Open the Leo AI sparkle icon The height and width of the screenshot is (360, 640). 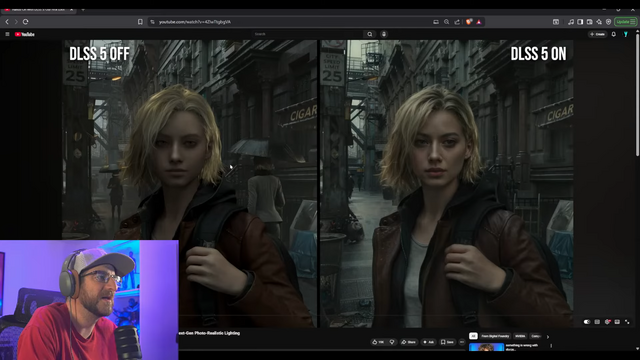point(599,22)
